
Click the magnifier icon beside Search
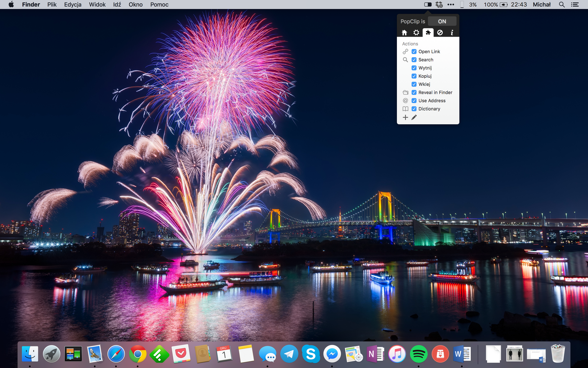click(x=405, y=60)
